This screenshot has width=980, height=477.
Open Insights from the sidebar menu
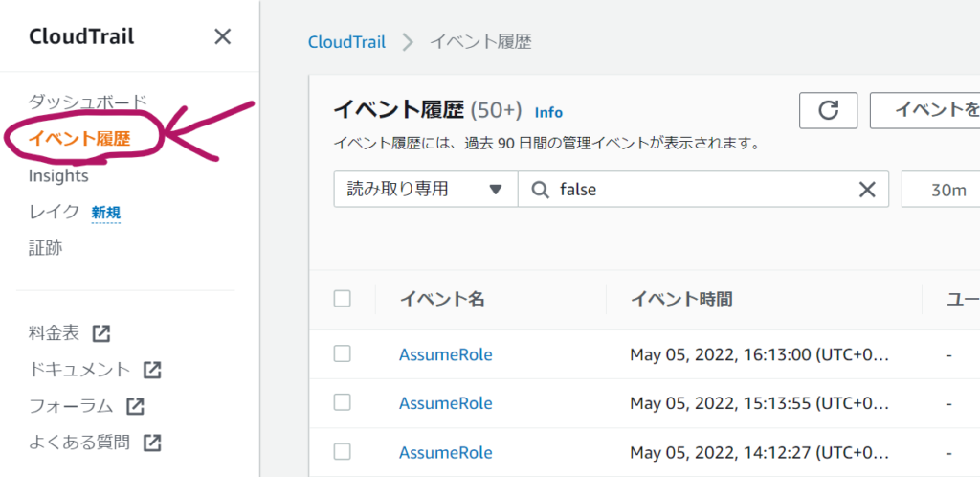pyautogui.click(x=58, y=176)
